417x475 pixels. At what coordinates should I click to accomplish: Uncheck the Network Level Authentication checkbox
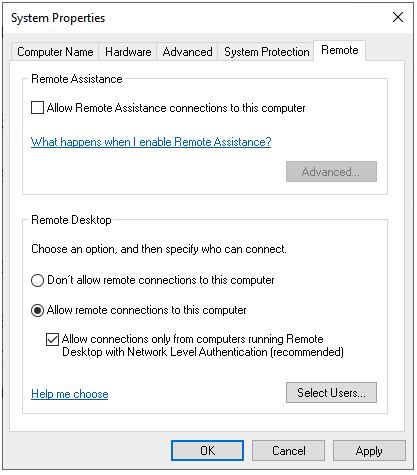[52, 340]
